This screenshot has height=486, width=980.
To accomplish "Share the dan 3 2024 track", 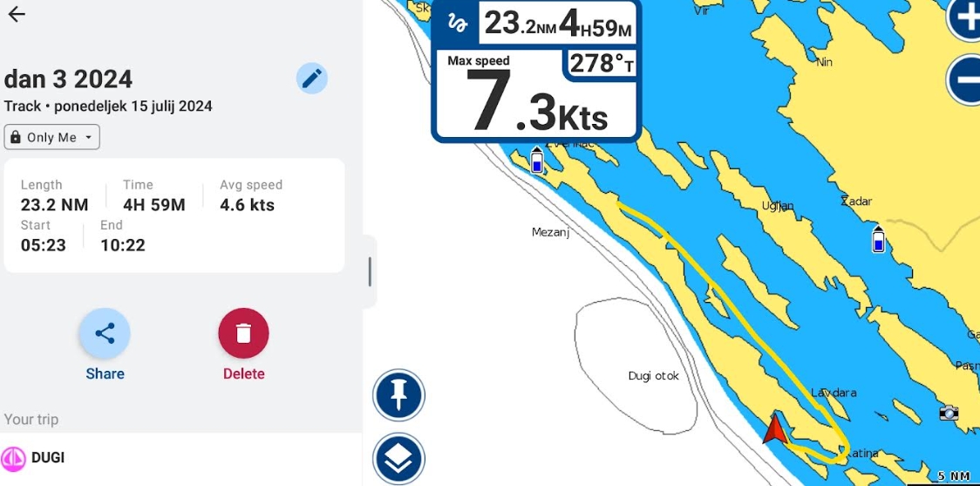I will (105, 333).
